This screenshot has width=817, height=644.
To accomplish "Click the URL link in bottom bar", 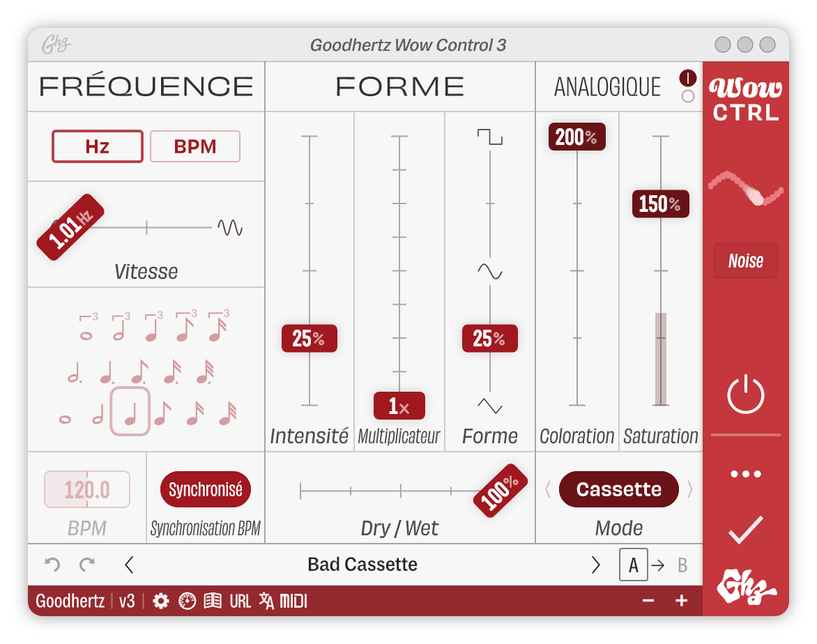I will click(x=240, y=601).
